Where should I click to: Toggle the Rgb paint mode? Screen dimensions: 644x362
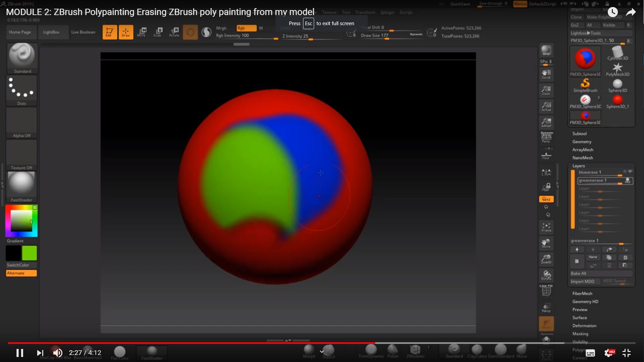pyautogui.click(x=246, y=28)
